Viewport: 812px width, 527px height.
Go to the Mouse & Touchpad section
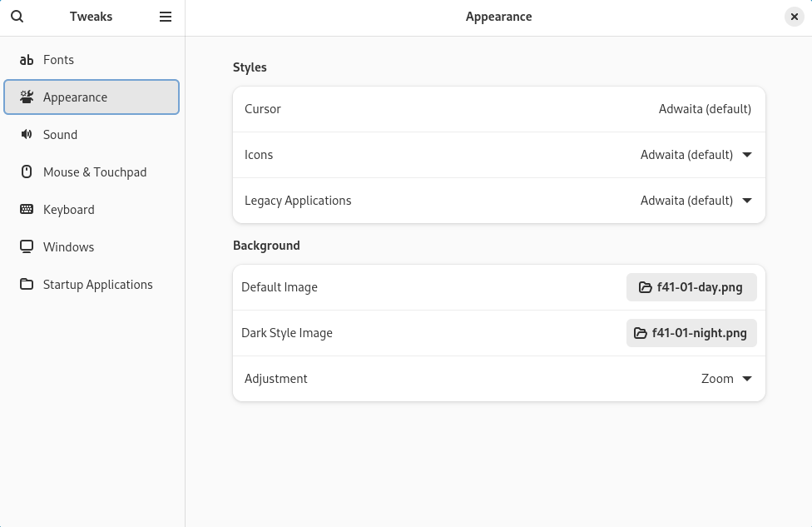tap(94, 172)
